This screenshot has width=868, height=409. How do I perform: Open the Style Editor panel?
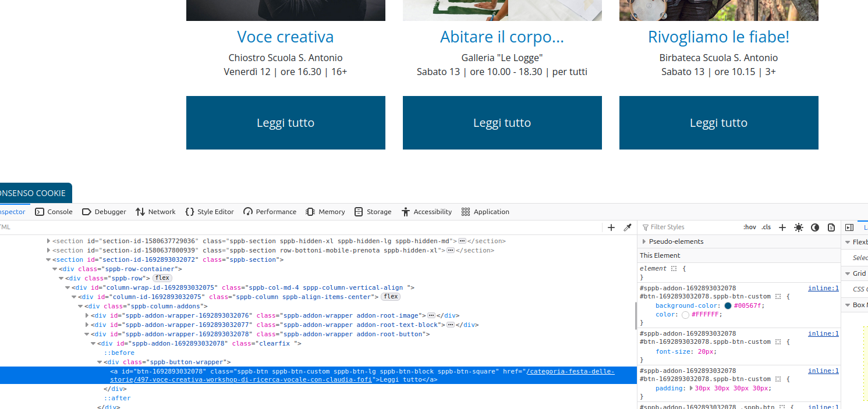click(x=210, y=212)
